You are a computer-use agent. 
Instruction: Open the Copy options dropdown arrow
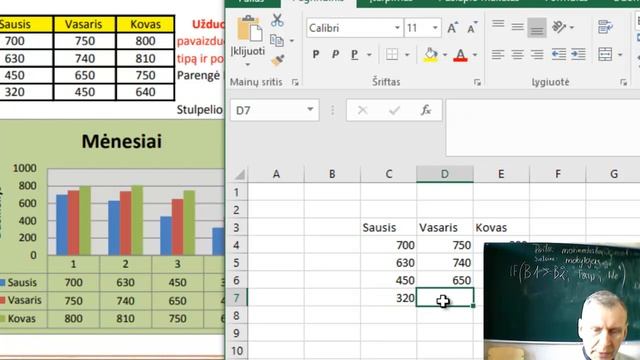(x=291, y=41)
